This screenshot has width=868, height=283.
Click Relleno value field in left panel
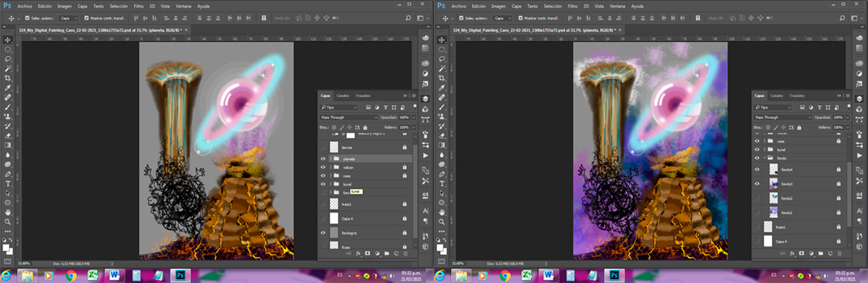[403, 127]
